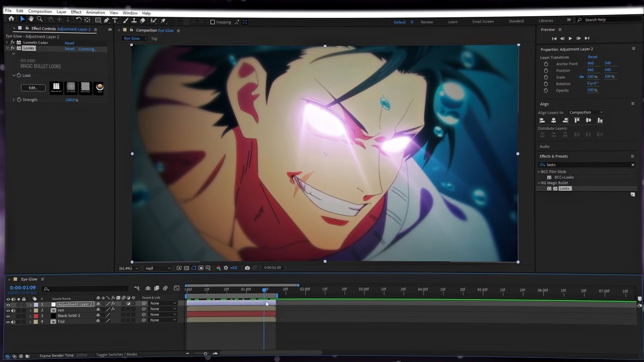
Task: Click the Edit... button for Looks
Action: point(33,87)
